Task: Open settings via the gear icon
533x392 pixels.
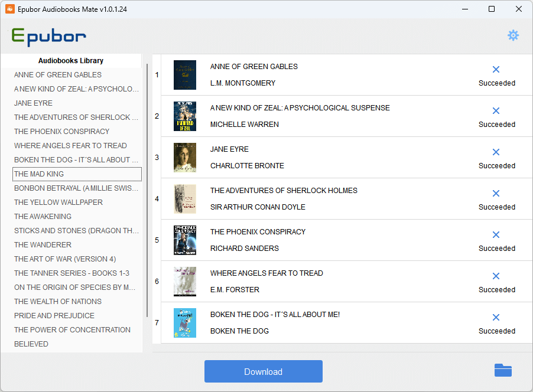Action: [x=513, y=35]
